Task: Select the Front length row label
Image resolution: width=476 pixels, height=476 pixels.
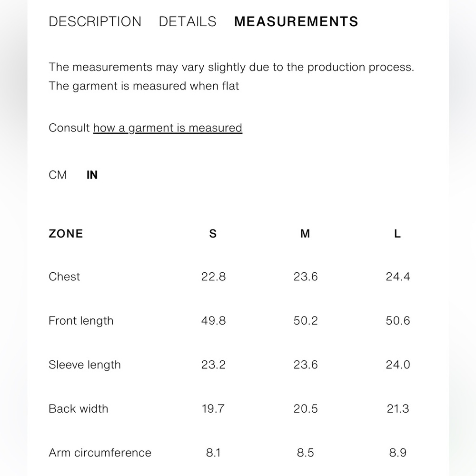Action: 81,321
